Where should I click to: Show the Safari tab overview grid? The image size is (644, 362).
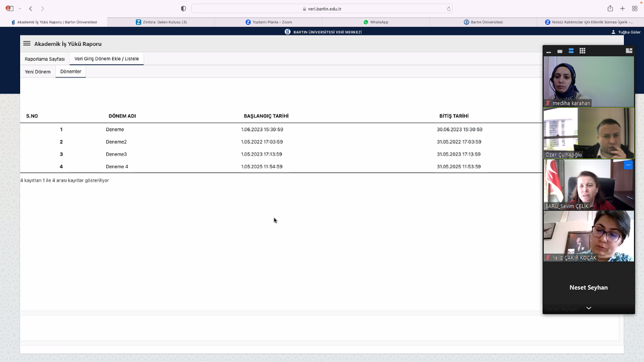[635, 9]
